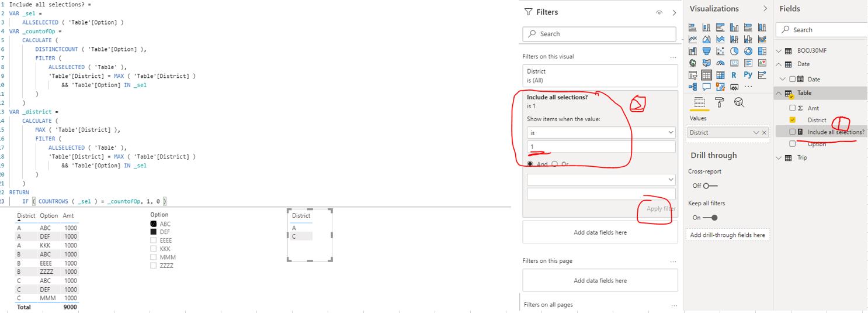
Task: Select the slicer visualization
Action: coord(693,75)
